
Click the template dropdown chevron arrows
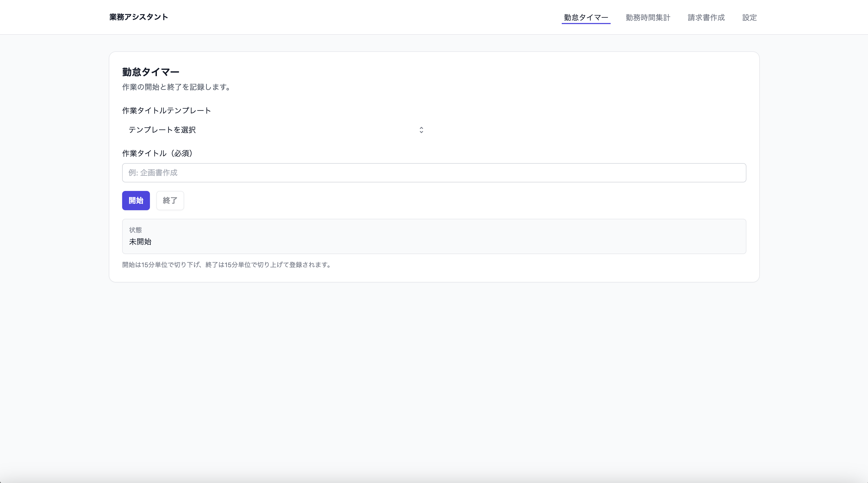click(x=421, y=130)
